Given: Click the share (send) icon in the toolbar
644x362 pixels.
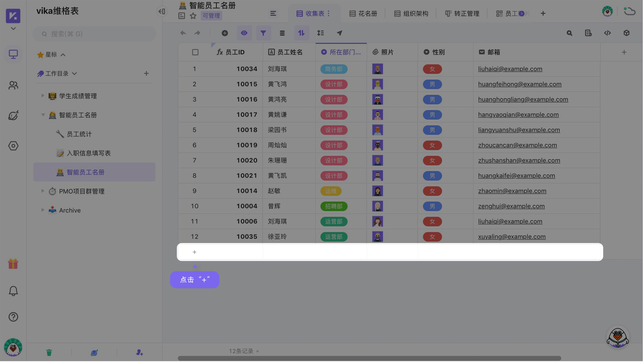Looking at the screenshot, I should click(340, 33).
